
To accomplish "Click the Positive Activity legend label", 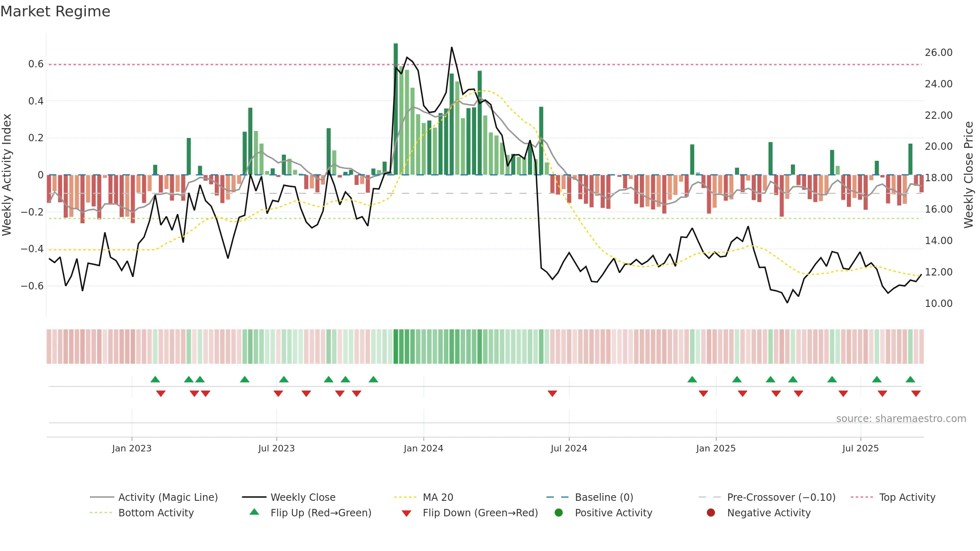I will click(x=613, y=513).
